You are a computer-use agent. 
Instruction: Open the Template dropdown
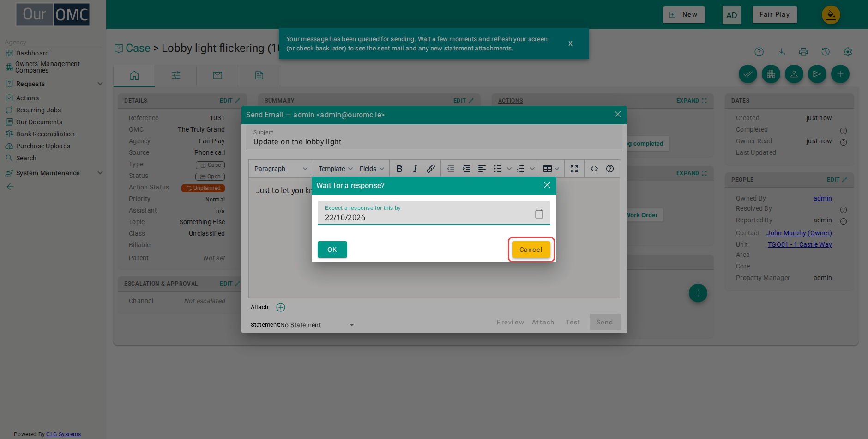335,169
